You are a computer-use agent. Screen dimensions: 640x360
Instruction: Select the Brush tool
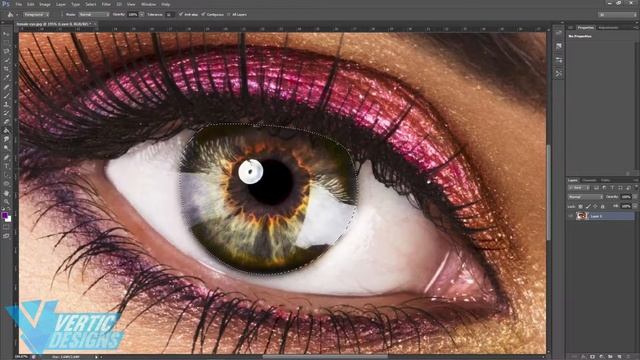pos(6,96)
